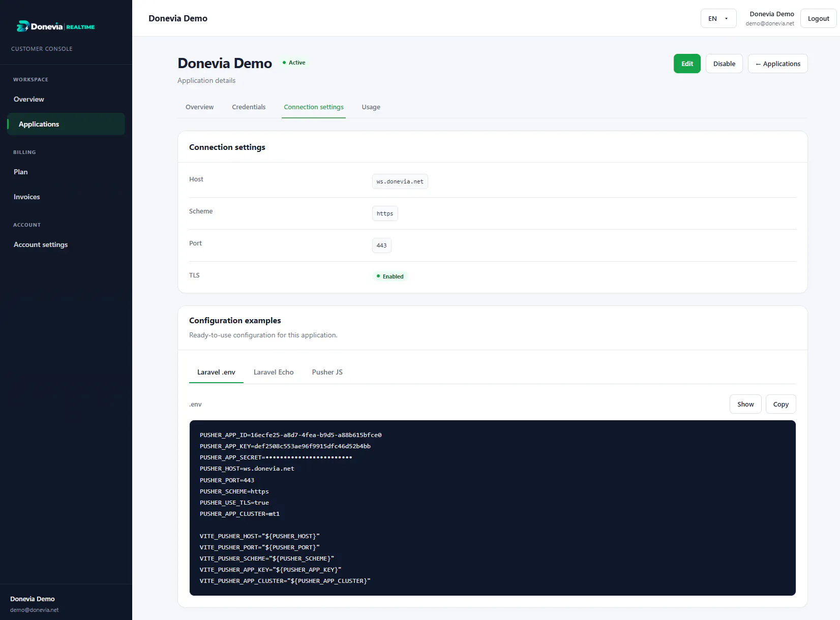Click the ws.donevia.net host value
Viewport: 840px width, 620px height.
pos(400,181)
